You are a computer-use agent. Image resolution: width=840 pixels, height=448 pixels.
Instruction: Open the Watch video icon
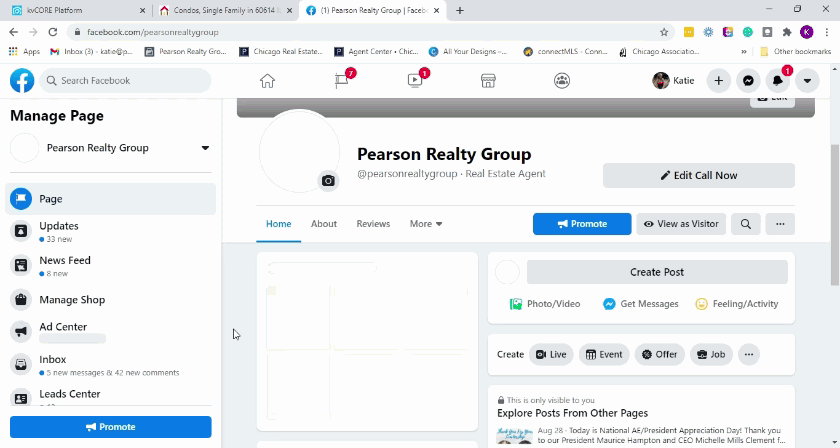(x=415, y=80)
